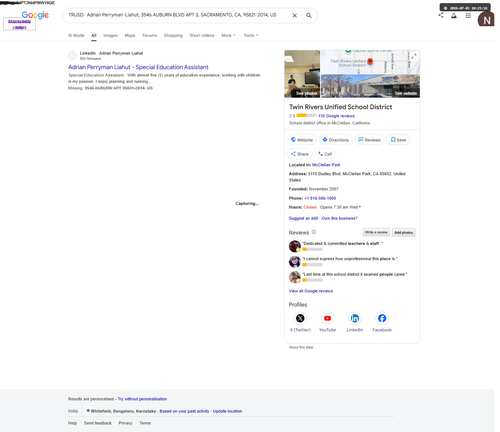Click the Write a review button

coord(376,232)
